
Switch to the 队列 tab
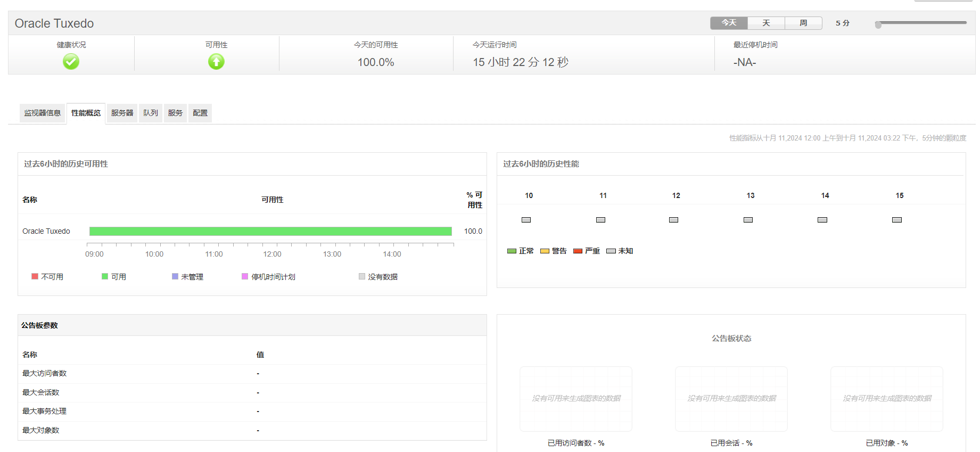coord(151,113)
